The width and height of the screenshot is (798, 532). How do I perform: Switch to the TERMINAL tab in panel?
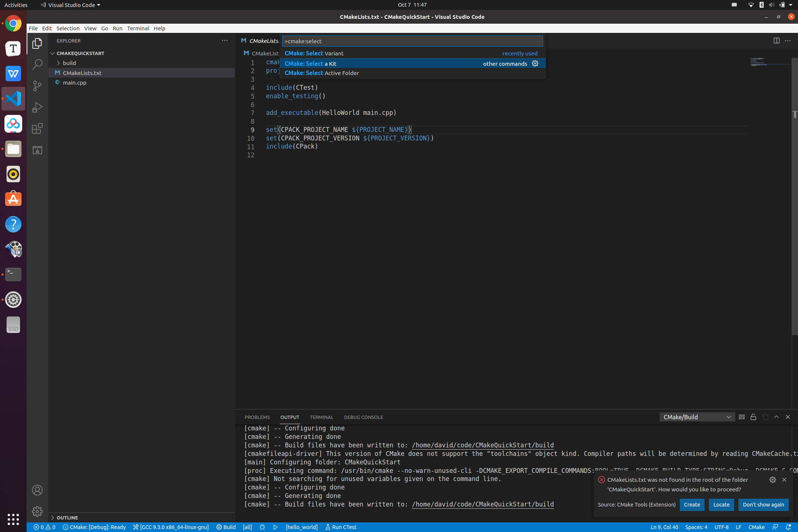(322, 417)
